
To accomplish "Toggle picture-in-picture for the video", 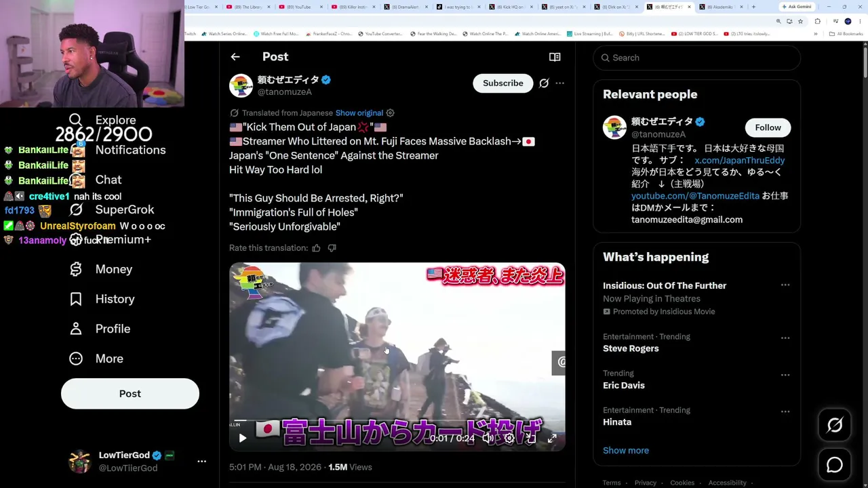I will click(531, 439).
